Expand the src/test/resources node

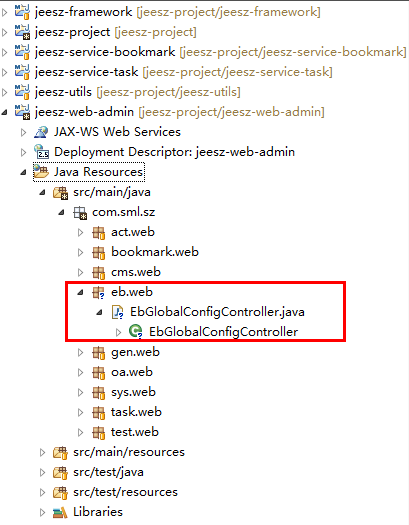42,493
